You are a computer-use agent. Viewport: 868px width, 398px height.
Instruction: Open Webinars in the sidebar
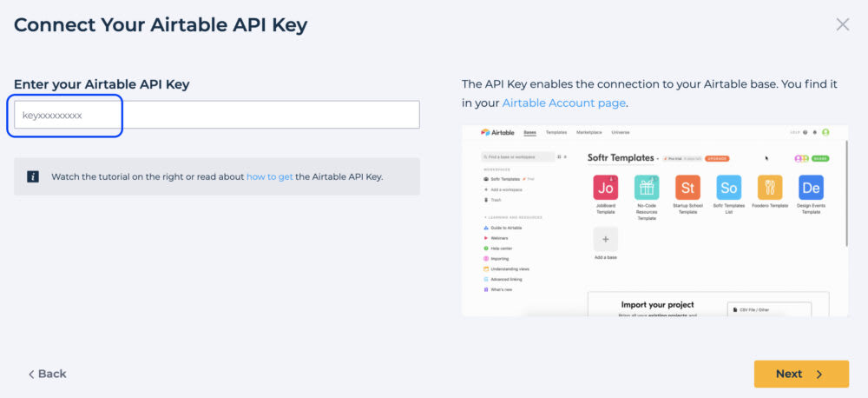pyautogui.click(x=496, y=238)
